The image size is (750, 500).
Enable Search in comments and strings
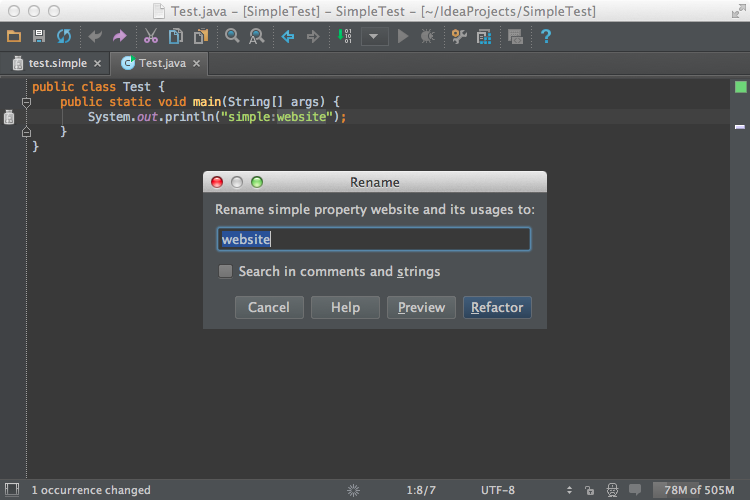[x=226, y=271]
